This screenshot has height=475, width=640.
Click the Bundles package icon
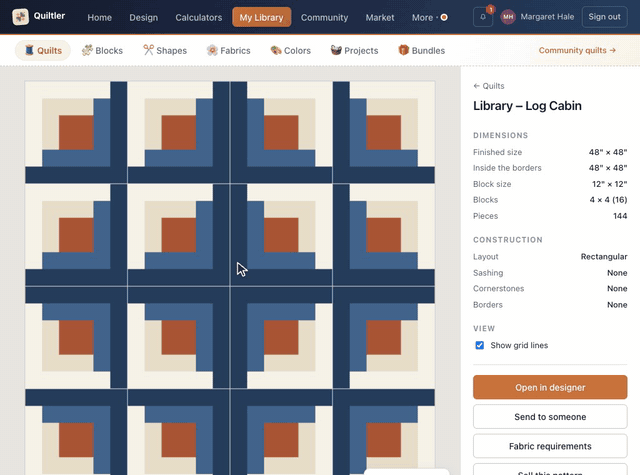tap(404, 50)
